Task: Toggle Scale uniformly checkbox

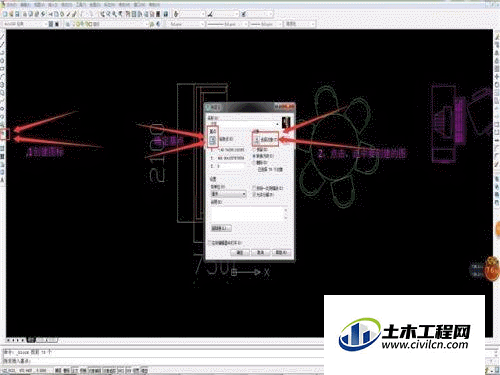Action: [x=268, y=188]
